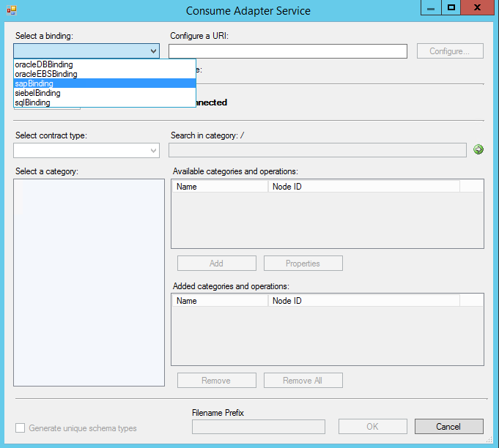Image resolution: width=499 pixels, height=448 pixels.
Task: Click the Filename Prefix text field
Action: [259, 427]
